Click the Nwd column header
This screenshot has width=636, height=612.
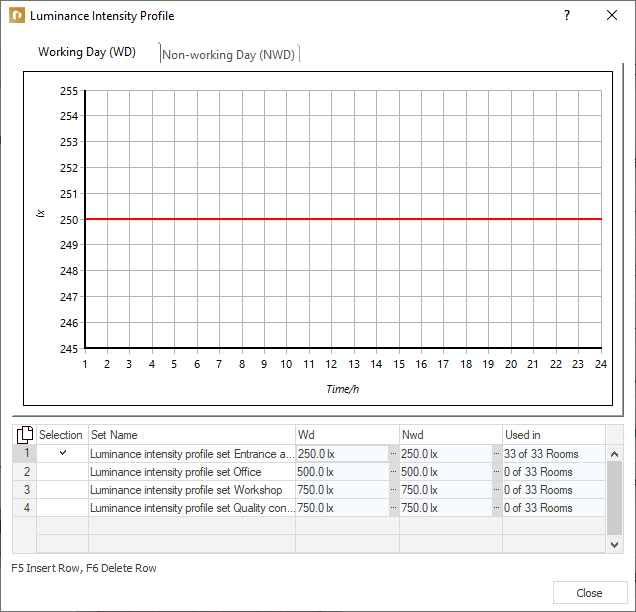pos(451,435)
